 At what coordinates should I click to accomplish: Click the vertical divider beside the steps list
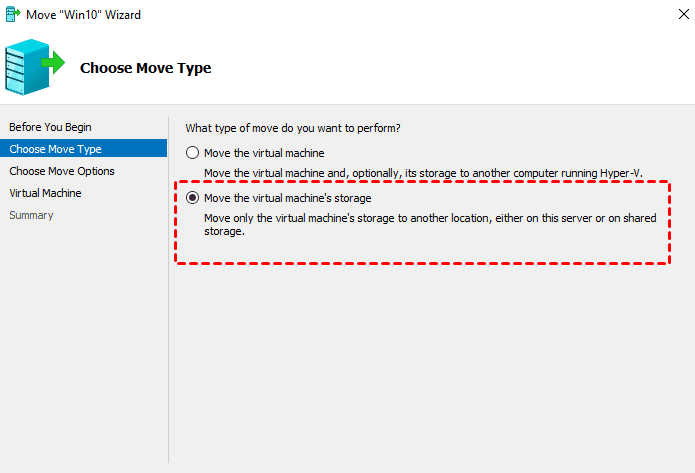[x=168, y=300]
